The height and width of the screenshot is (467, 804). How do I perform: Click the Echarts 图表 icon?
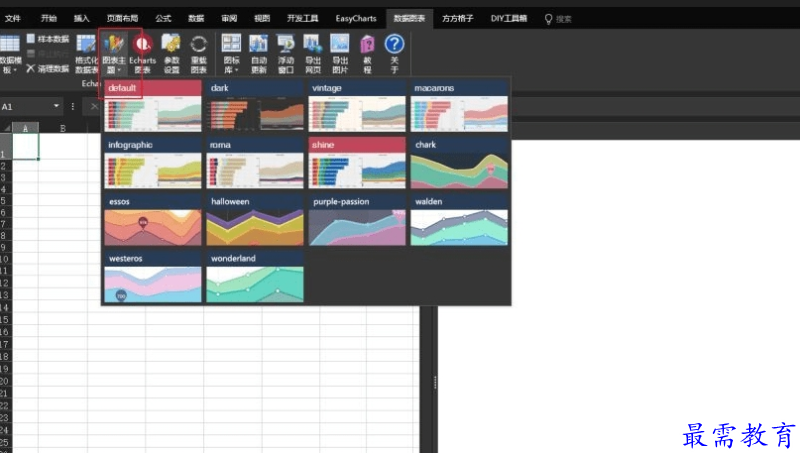tap(142, 54)
